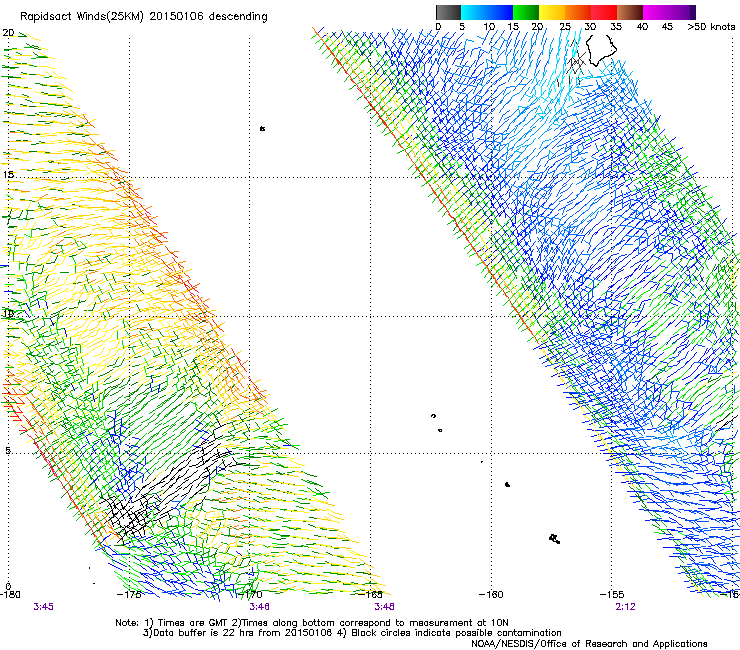Click the '3:48' pass time label
Viewport: 740px width, 650px height.
384,606
